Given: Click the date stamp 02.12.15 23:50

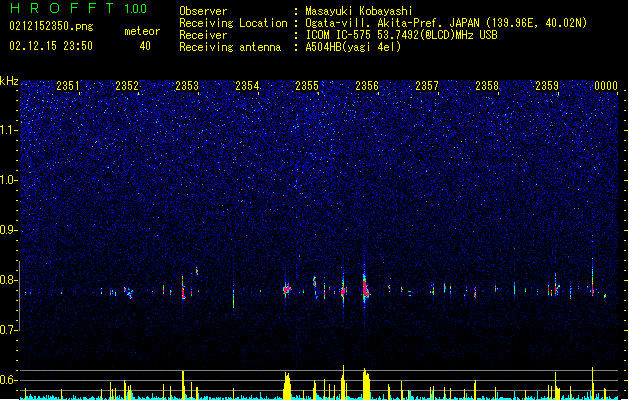Looking at the screenshot, I should point(51,46).
